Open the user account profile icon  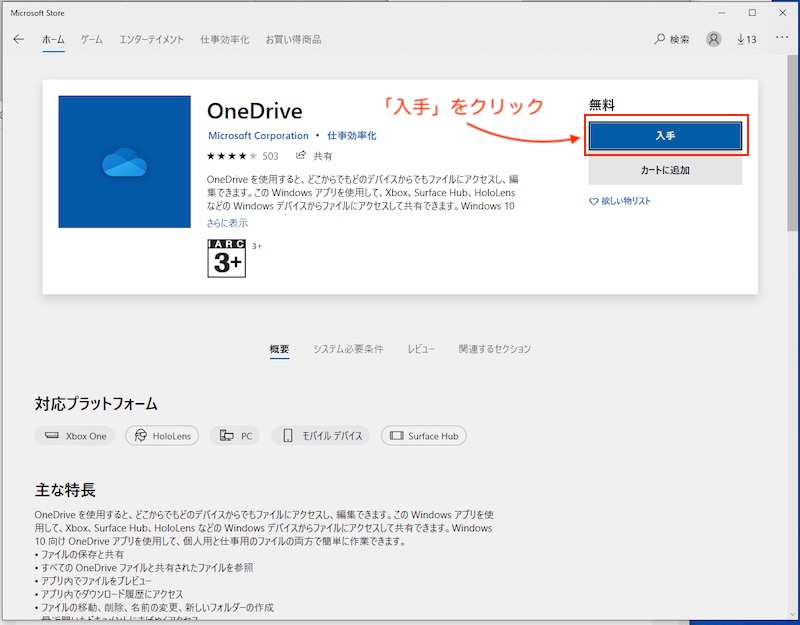[713, 39]
